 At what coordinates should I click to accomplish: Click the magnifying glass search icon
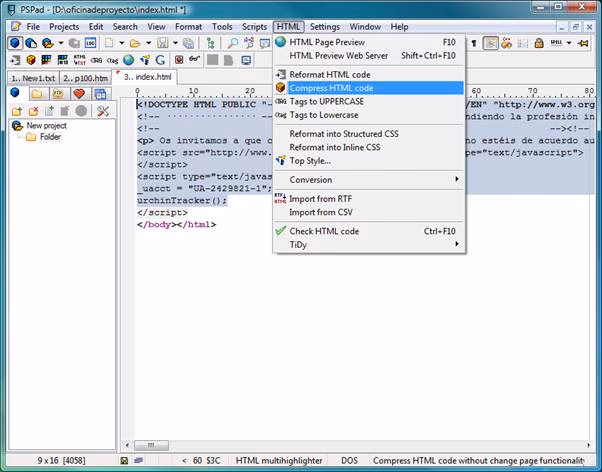[x=232, y=43]
